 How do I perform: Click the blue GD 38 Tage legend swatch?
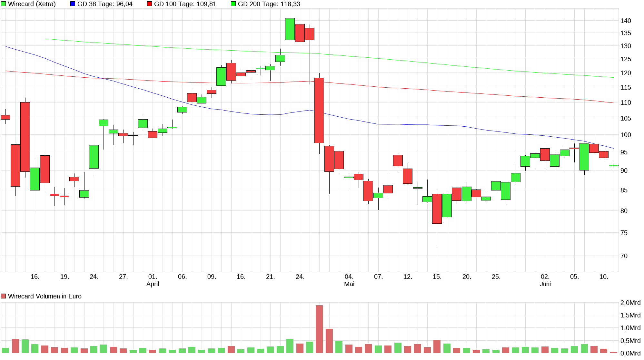pos(73,4)
